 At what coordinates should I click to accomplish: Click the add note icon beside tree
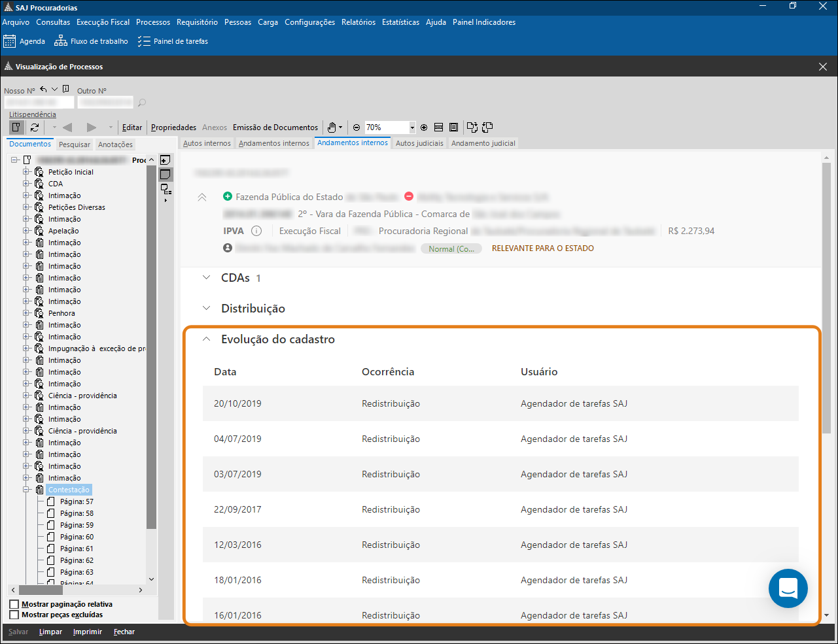click(x=166, y=160)
